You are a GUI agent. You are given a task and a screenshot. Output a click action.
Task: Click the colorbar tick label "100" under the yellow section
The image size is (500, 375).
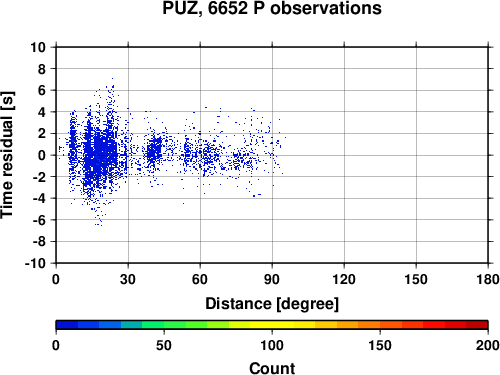click(x=272, y=345)
